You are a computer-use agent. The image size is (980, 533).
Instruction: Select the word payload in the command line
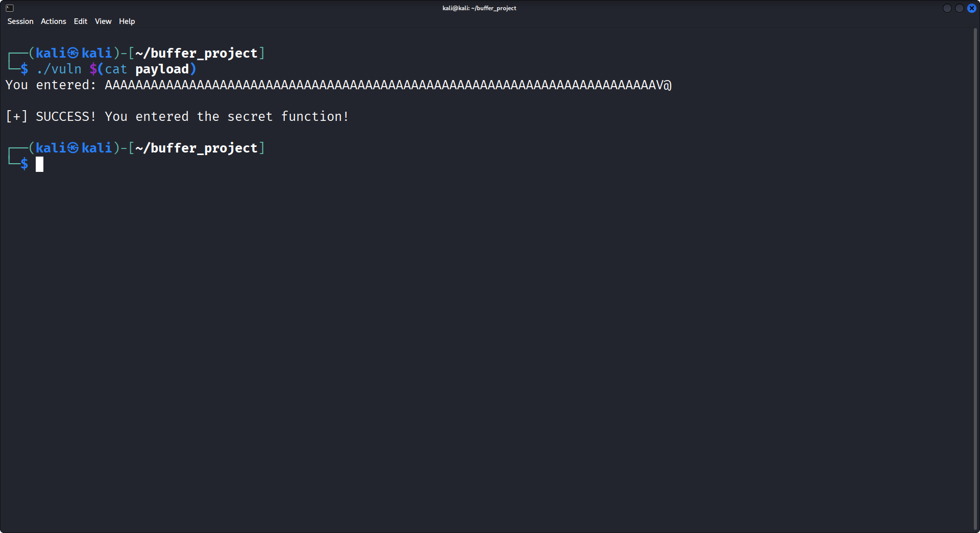click(x=161, y=69)
